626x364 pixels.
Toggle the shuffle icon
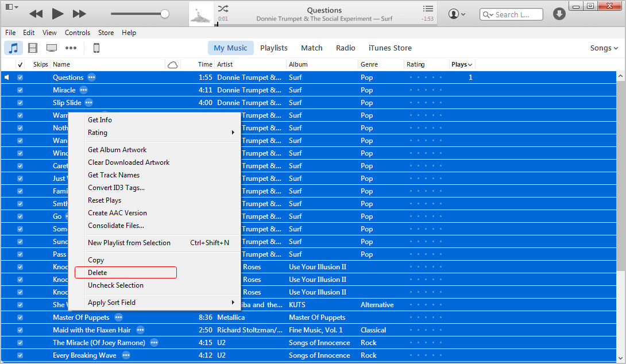pyautogui.click(x=223, y=9)
